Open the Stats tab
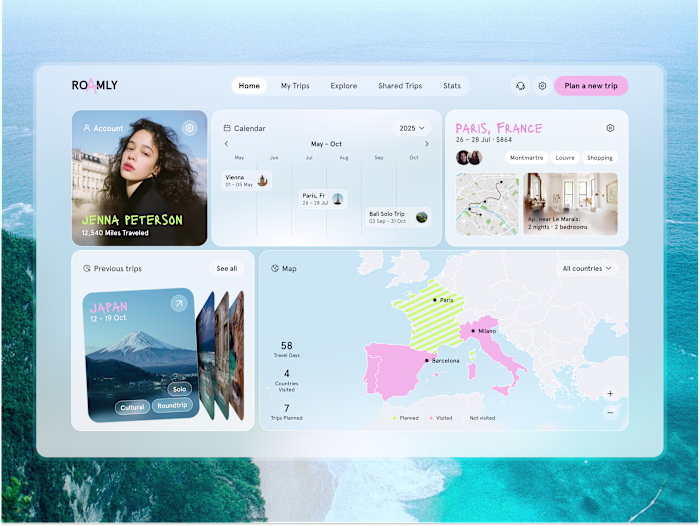700x526 pixels. [x=452, y=86]
